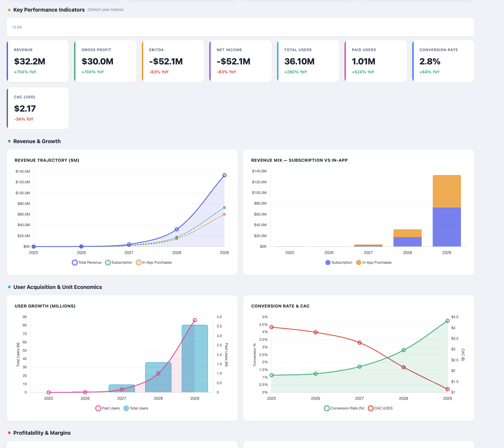
Task: Click the CAC (USD) KPI card
Action: click(38, 108)
